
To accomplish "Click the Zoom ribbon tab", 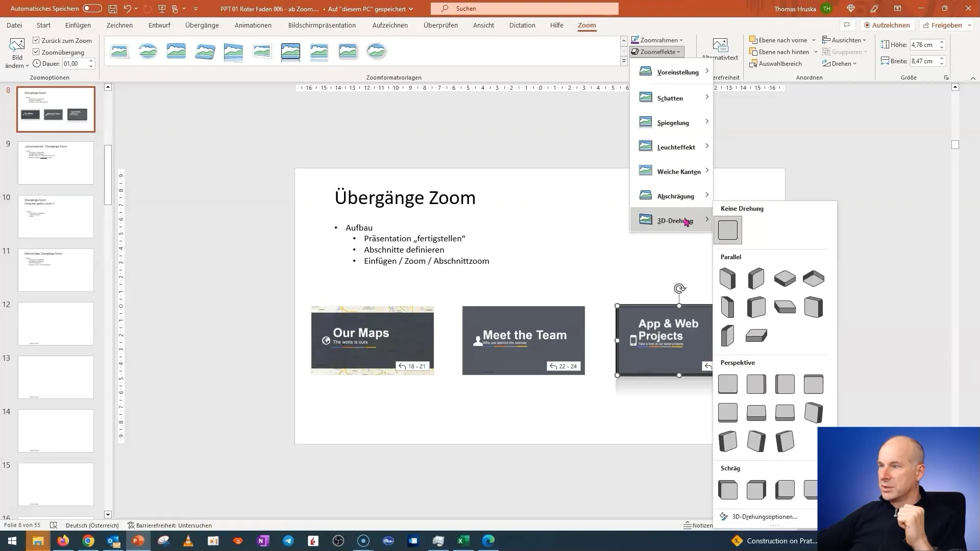I will click(x=587, y=25).
